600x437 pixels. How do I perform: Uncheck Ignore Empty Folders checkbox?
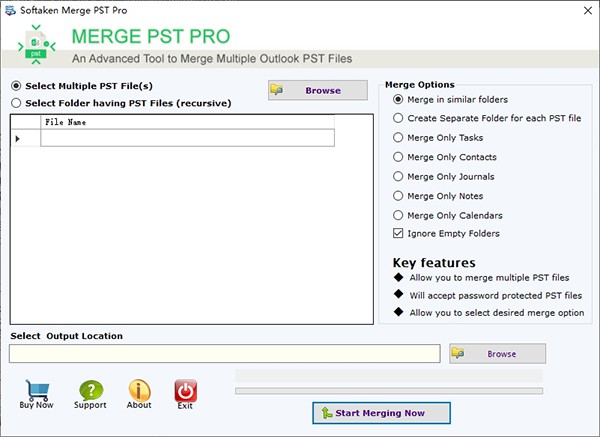(x=398, y=233)
